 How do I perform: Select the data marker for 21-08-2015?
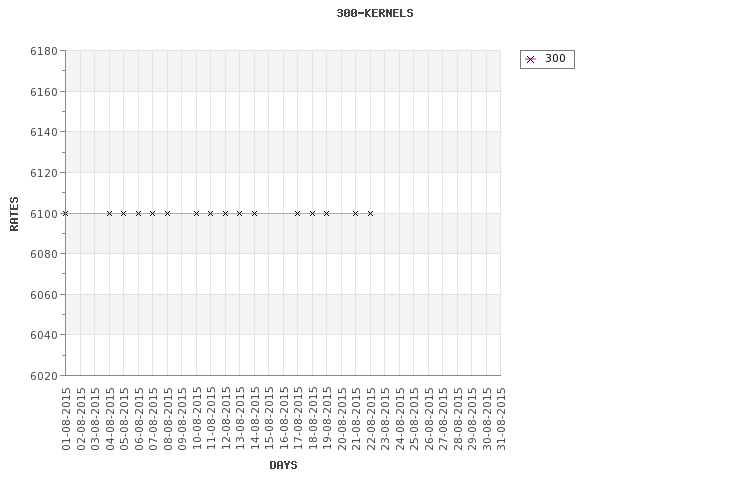pyautogui.click(x=355, y=213)
